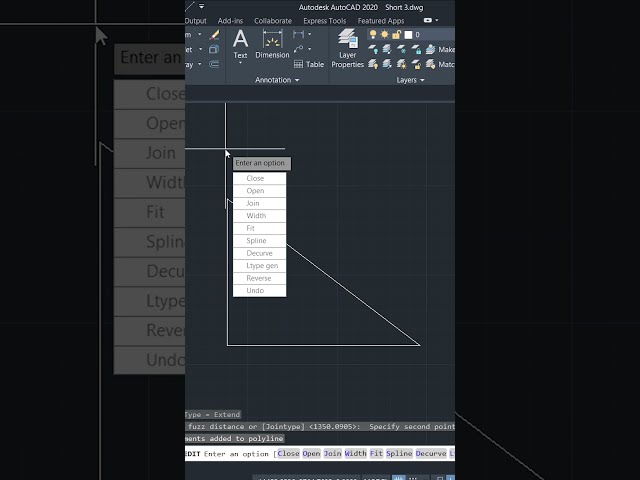
Task: Open dropdown beside ribbon display icon
Action: coord(437,20)
